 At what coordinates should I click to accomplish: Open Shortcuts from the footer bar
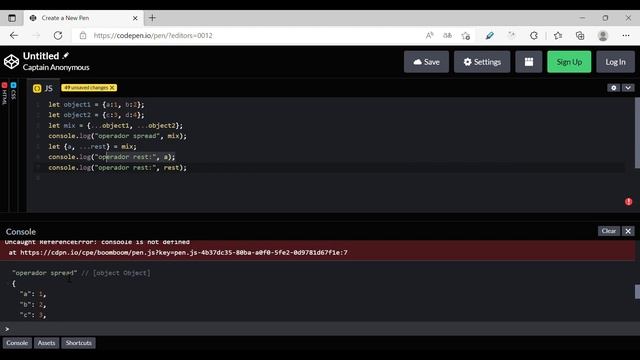[78, 343]
